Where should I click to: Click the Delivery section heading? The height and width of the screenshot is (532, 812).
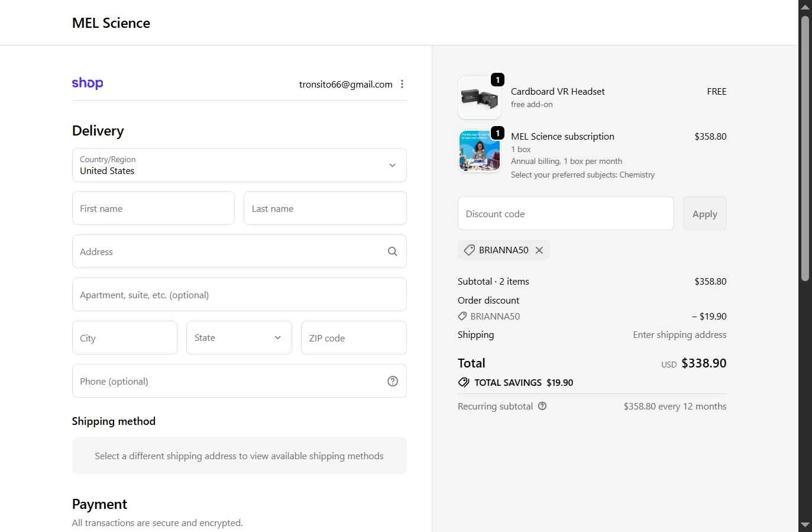[98, 131]
